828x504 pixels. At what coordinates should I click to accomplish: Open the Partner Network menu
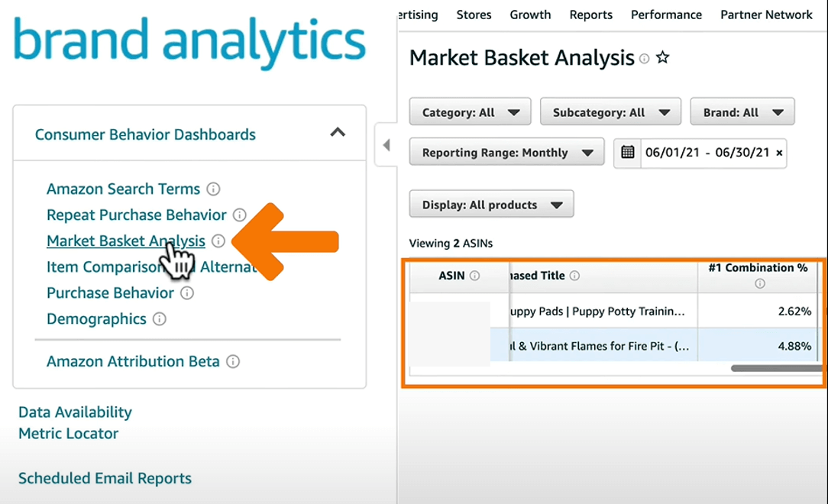[766, 15]
